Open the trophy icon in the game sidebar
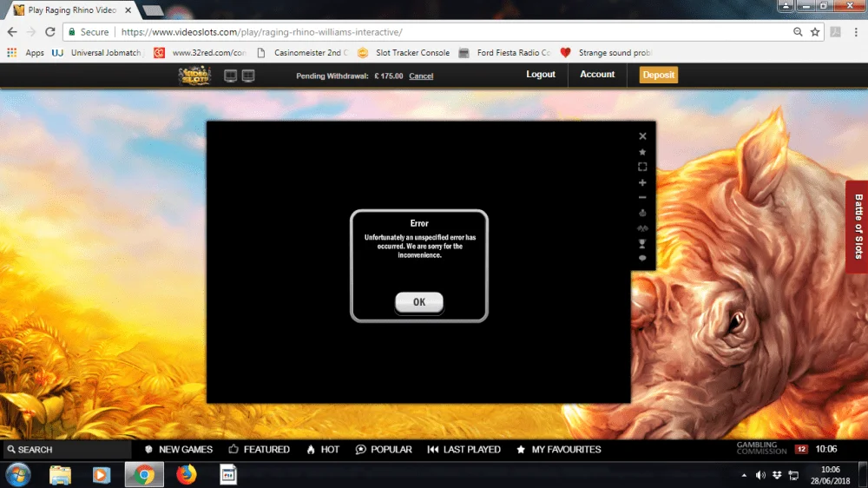This screenshot has width=868, height=488. pyautogui.click(x=642, y=243)
